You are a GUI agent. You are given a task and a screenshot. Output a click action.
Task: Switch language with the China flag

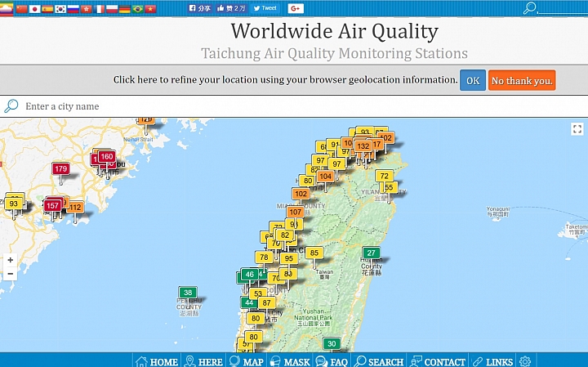tap(22, 9)
